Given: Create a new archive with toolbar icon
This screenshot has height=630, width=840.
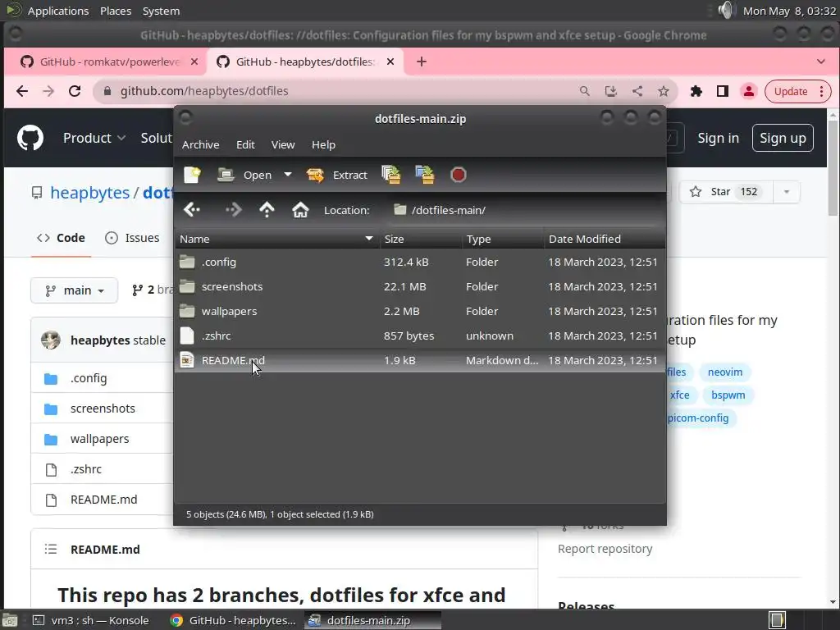Looking at the screenshot, I should pyautogui.click(x=192, y=175).
